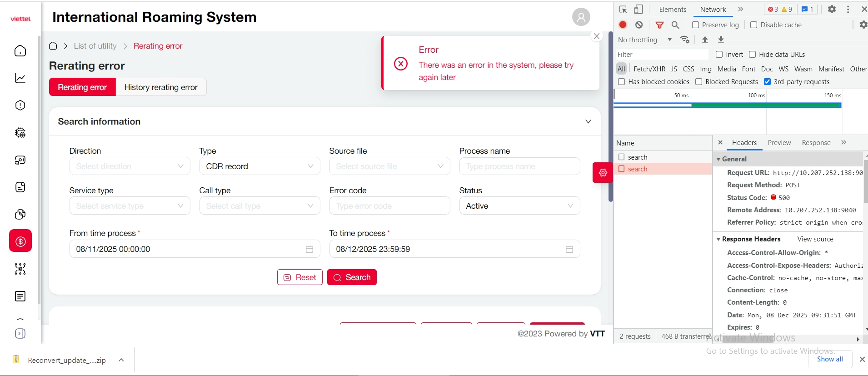Click the DevTools inspect element icon
The image size is (868, 376).
623,10
